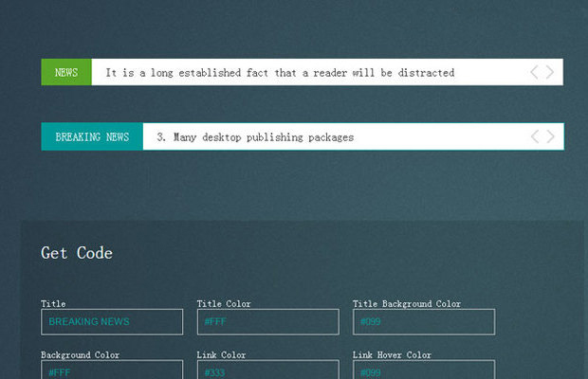Click the green NEWS label
588x379 pixels.
(66, 72)
